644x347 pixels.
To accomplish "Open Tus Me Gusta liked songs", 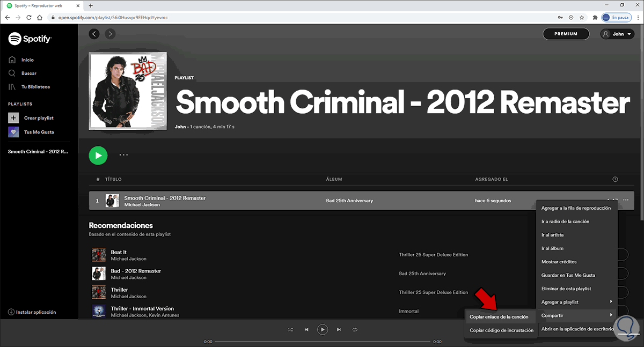I will pyautogui.click(x=31, y=132).
